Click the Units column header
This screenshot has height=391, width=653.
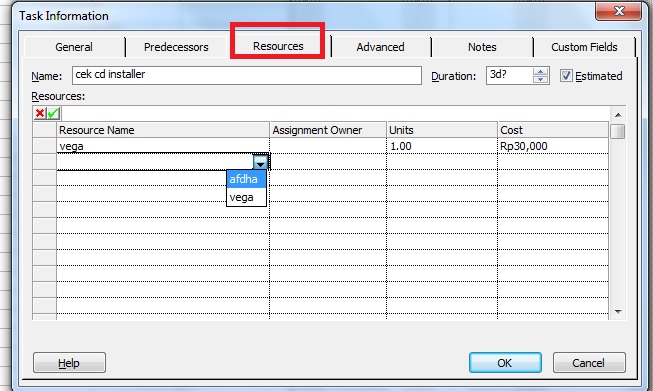pyautogui.click(x=442, y=130)
